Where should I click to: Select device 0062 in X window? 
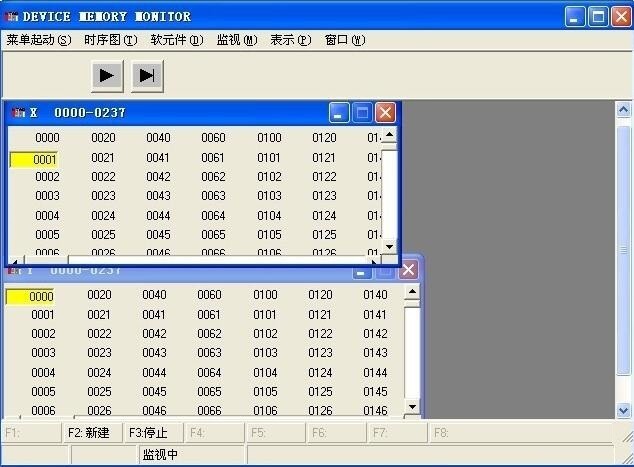tap(213, 177)
